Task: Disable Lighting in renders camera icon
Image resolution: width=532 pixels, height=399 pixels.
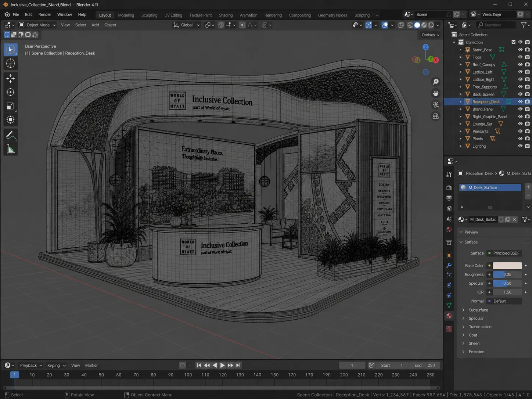Action: pos(527,146)
